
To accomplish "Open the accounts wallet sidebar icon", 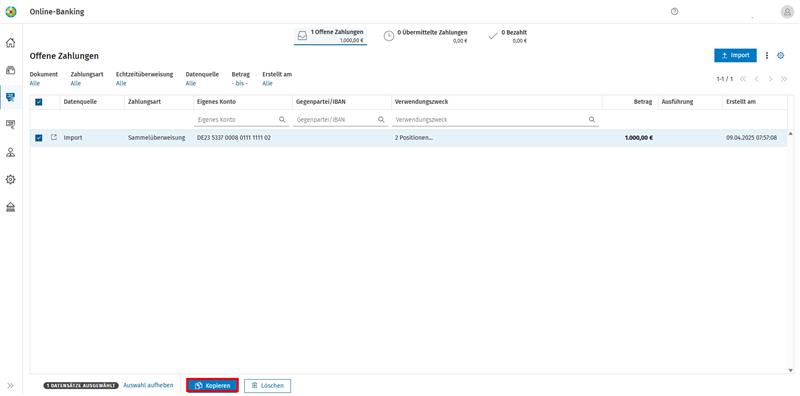I will (10, 70).
